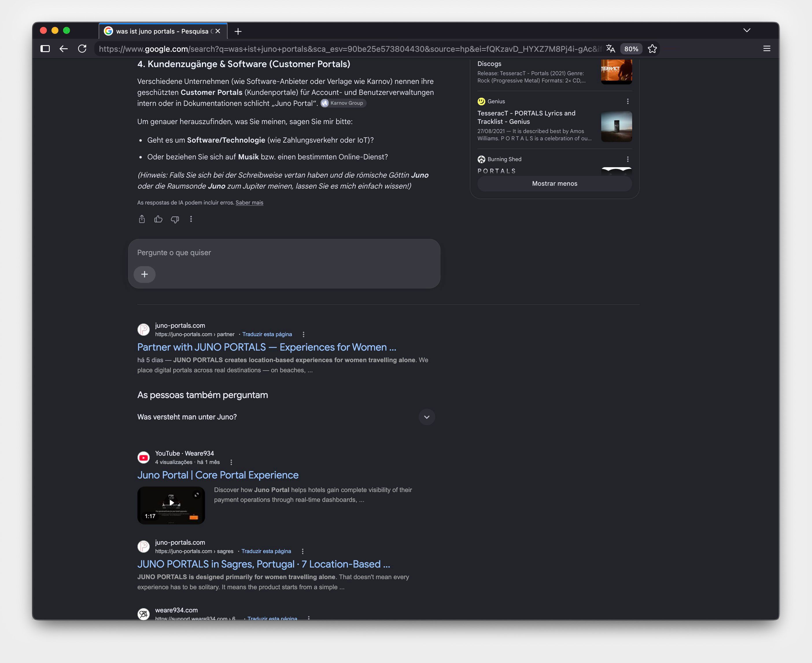Translate the juno-portals partner page
Image resolution: width=812 pixels, height=663 pixels.
tap(267, 334)
